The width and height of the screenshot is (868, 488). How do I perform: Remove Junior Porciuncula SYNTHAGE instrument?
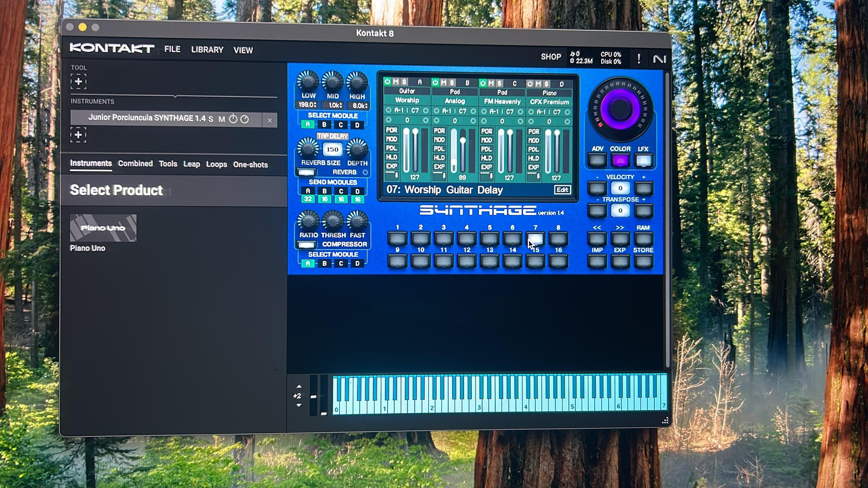tap(270, 120)
